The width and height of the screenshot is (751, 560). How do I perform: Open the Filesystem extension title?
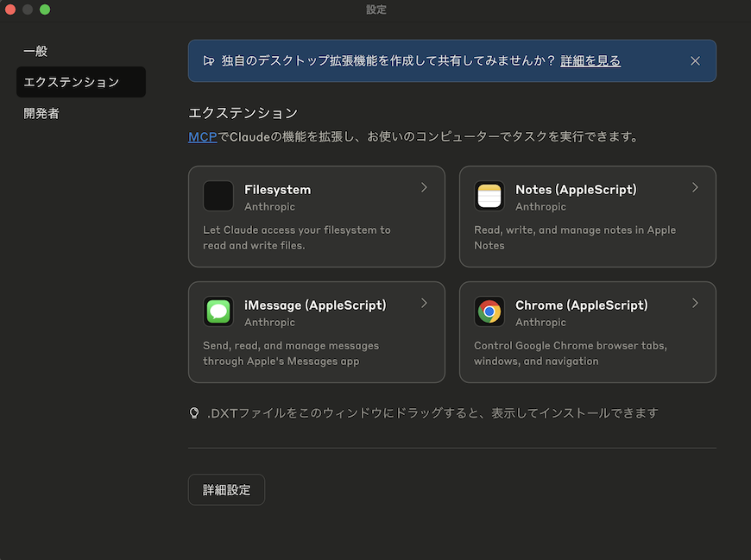click(277, 190)
